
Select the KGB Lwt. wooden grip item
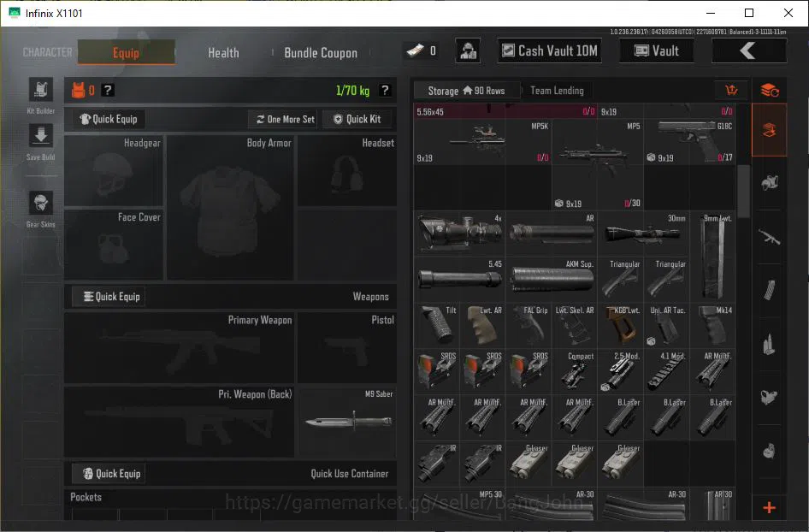point(621,325)
